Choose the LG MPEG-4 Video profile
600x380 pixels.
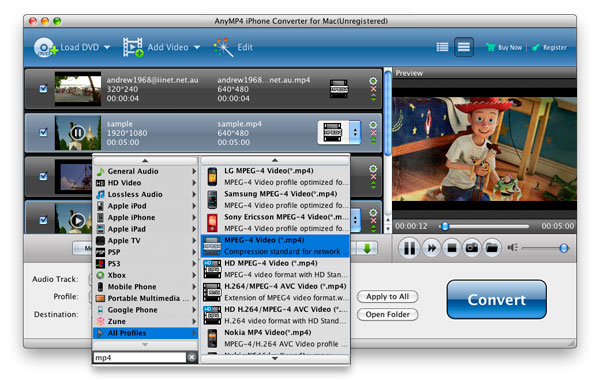275,176
